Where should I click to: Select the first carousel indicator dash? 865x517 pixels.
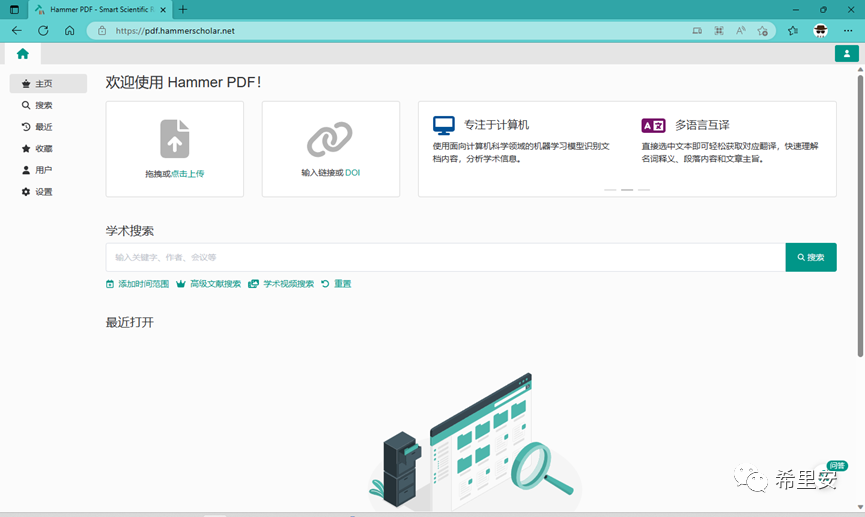tap(610, 190)
